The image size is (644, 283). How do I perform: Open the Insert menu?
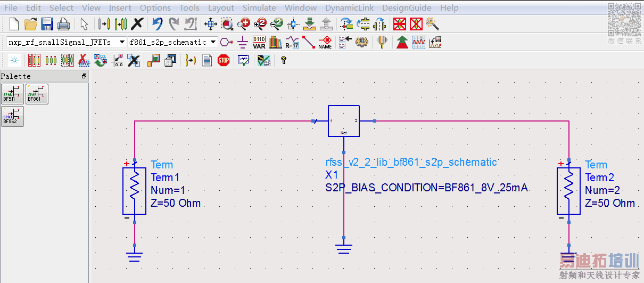[x=120, y=7]
